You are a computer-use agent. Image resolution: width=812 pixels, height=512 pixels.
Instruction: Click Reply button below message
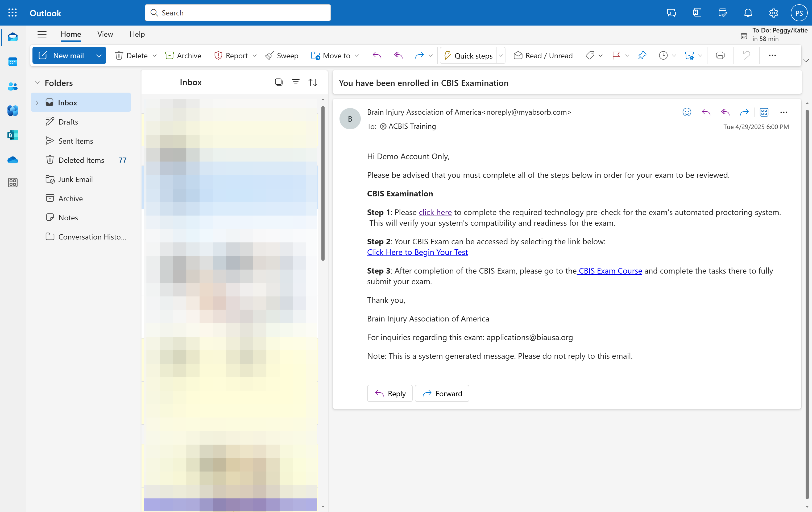coord(390,393)
